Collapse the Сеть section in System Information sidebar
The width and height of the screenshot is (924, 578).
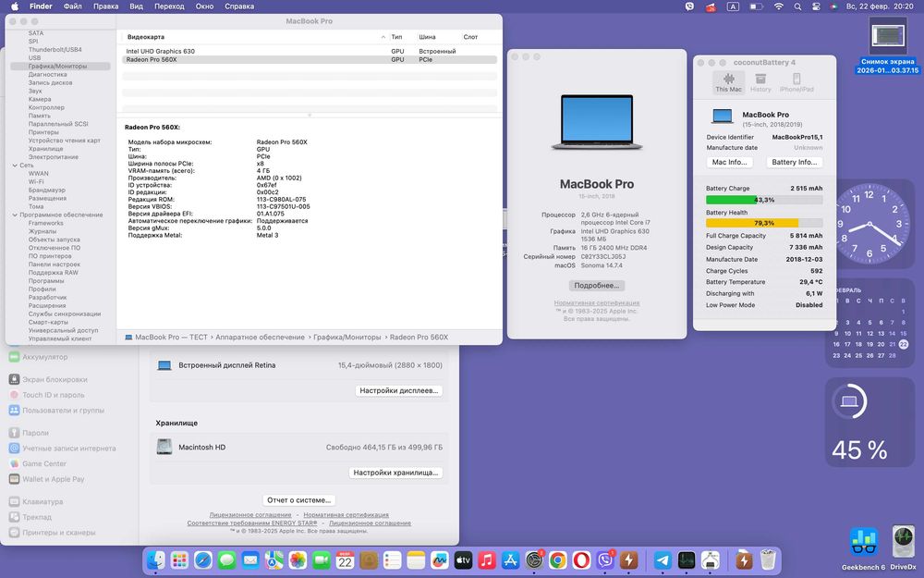(15, 166)
